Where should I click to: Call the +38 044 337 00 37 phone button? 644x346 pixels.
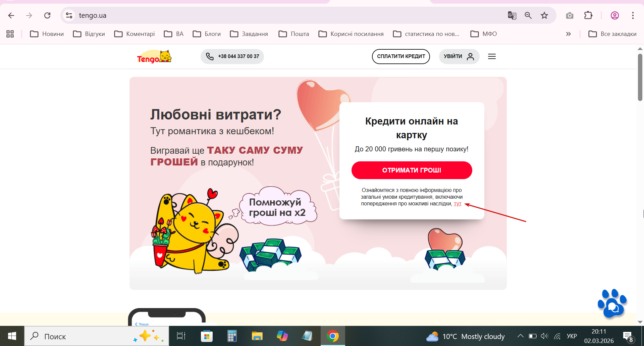(x=232, y=56)
